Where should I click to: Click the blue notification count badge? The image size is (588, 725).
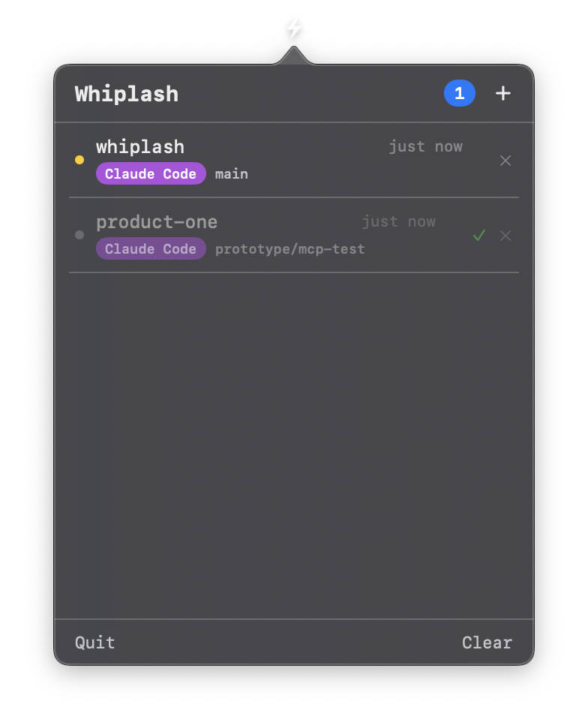(x=459, y=93)
